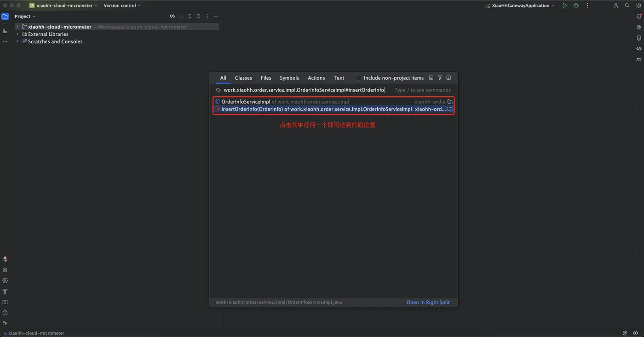
Task: Hide the Project panel with minus icon
Action: pos(216,16)
